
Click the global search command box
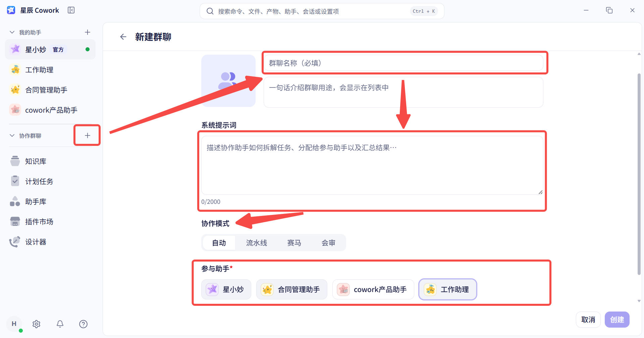pos(322,11)
